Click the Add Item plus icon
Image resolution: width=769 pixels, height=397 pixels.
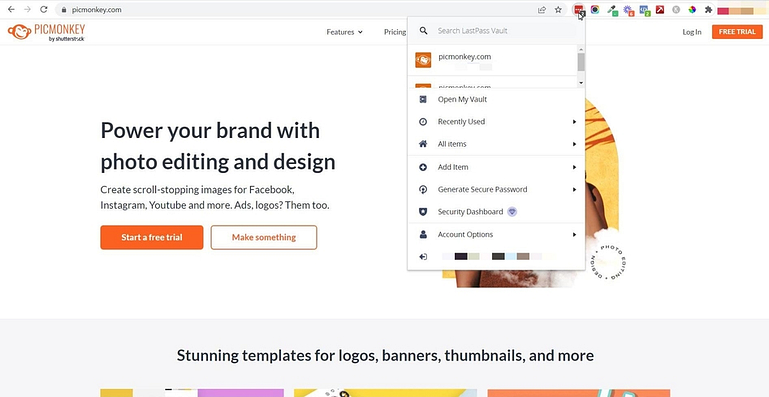423,167
